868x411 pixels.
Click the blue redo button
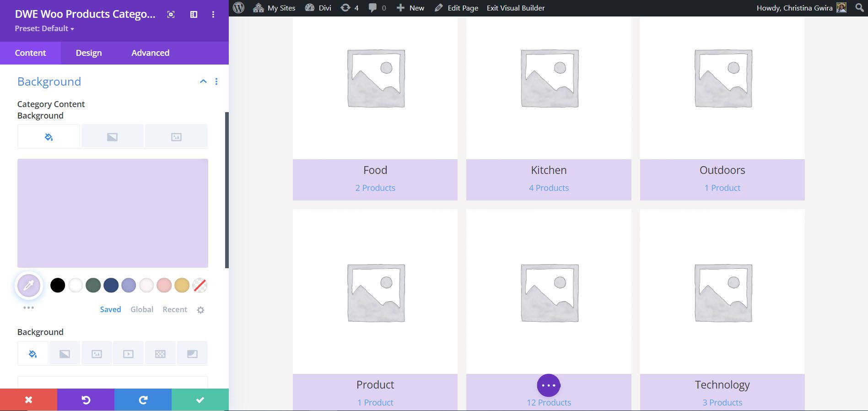pyautogui.click(x=143, y=400)
